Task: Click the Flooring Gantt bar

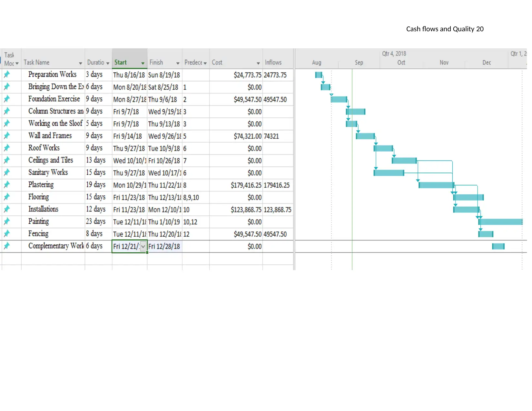Action: click(x=469, y=197)
